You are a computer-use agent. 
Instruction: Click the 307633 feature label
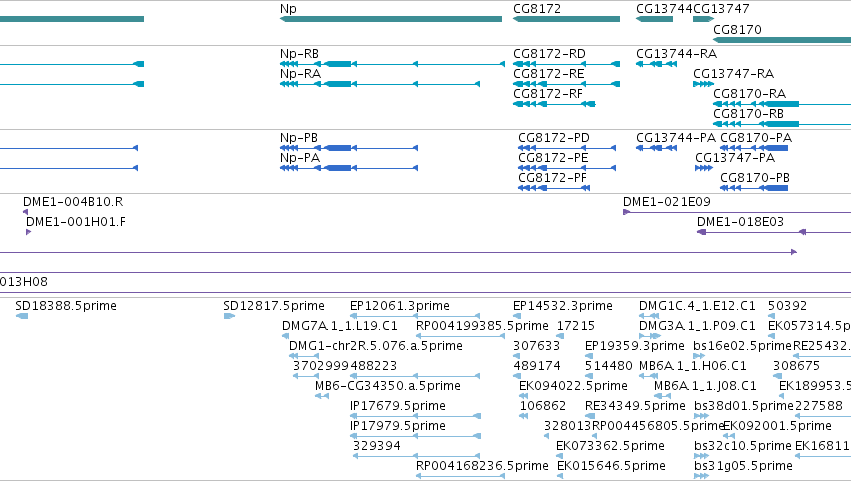[536, 346]
